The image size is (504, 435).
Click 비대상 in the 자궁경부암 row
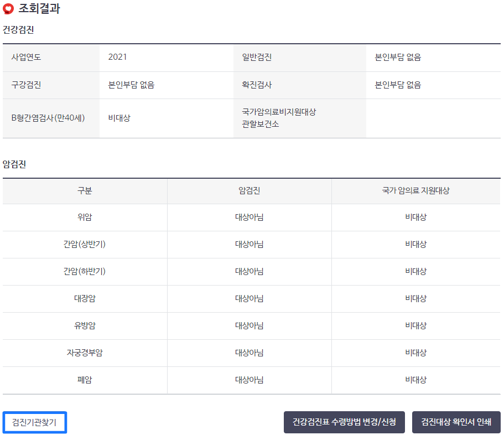[415, 353]
